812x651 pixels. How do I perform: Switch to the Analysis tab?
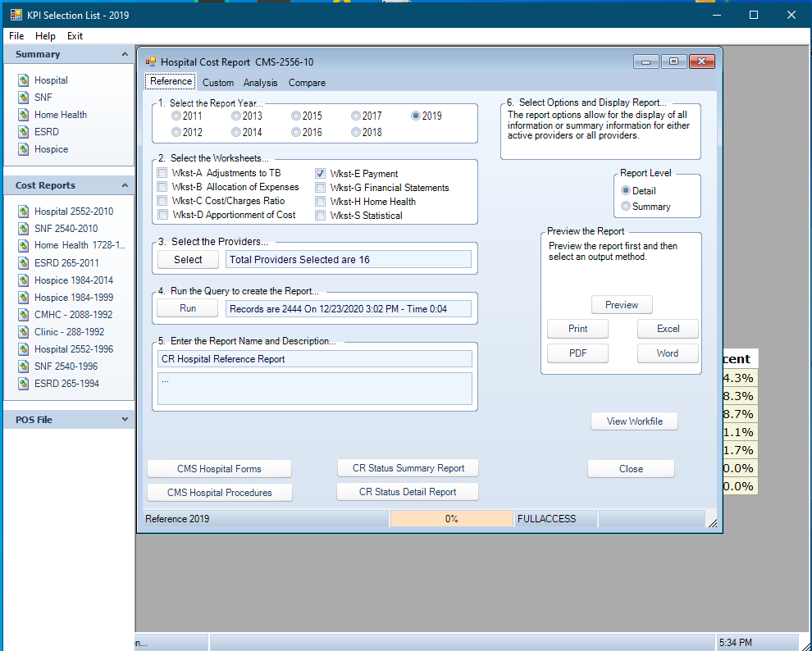click(x=261, y=83)
